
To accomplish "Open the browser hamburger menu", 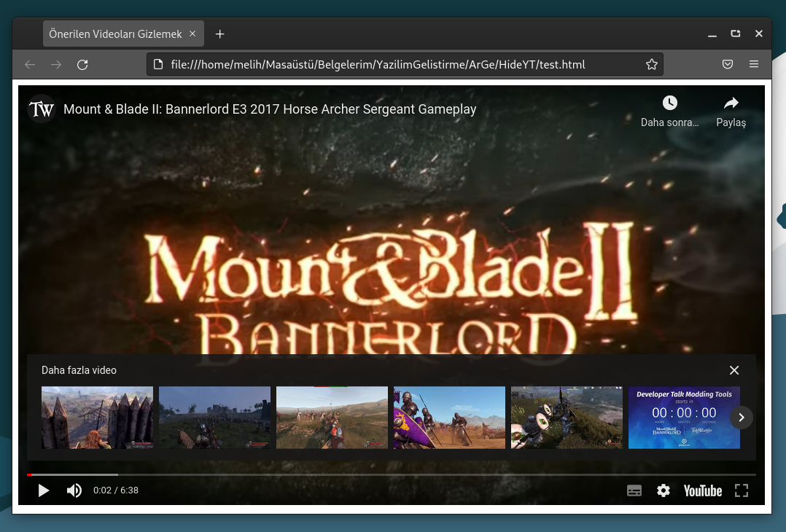I will (753, 64).
